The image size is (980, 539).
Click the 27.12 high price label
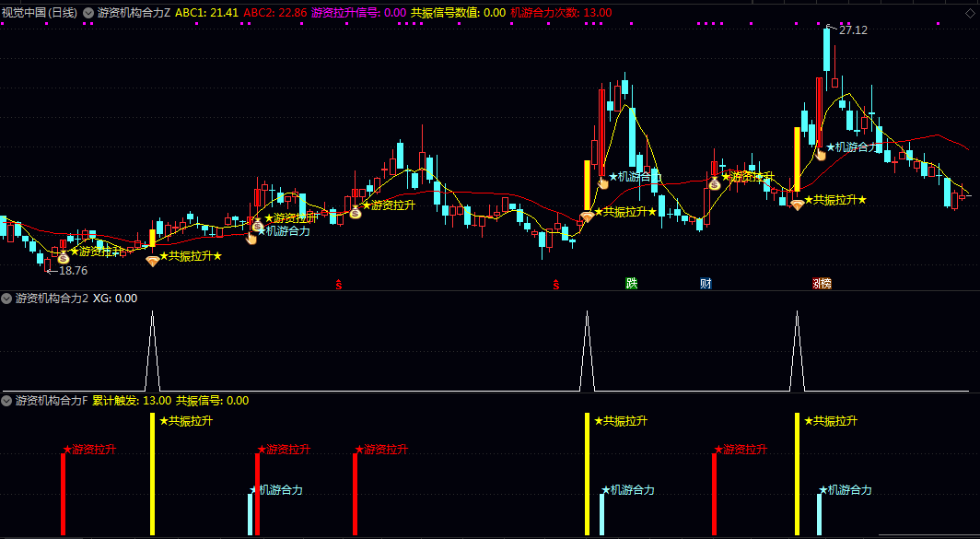click(853, 30)
